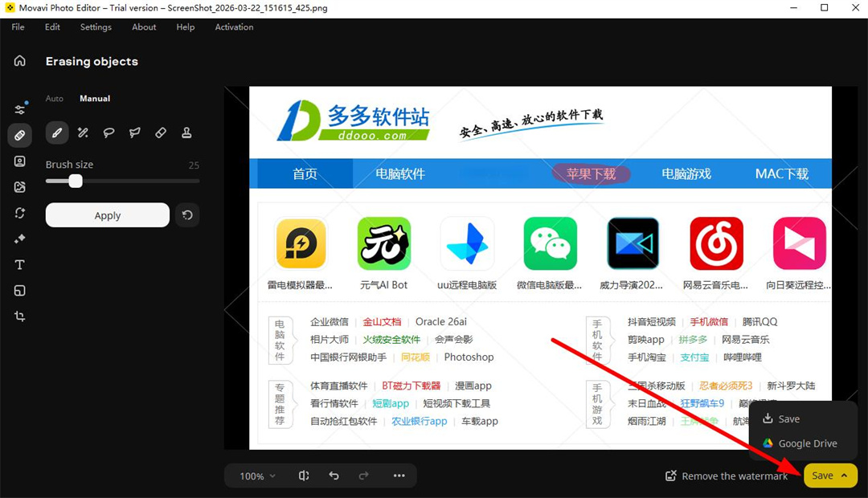Select the Erasing objects eraser tool in sidebar
868x498 pixels.
click(20, 135)
